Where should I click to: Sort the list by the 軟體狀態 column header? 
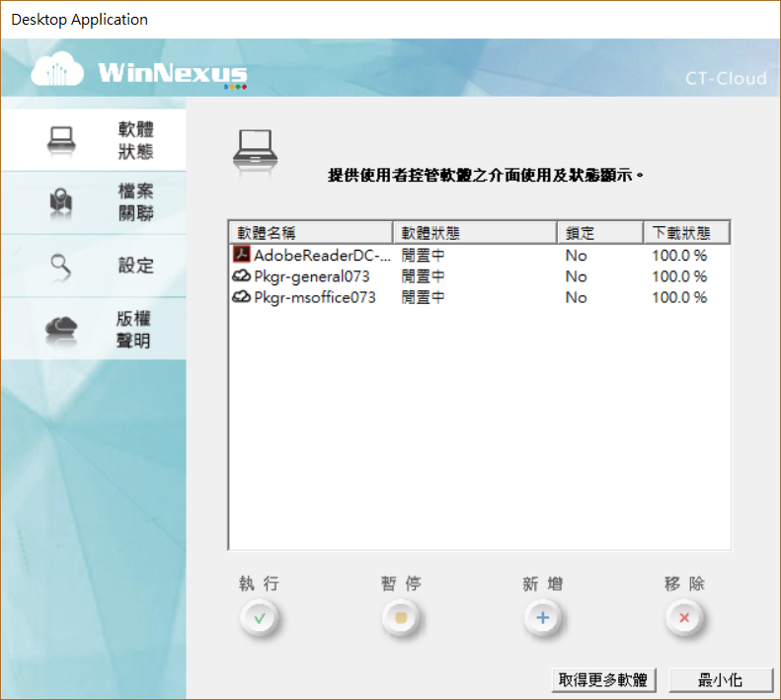[475, 233]
